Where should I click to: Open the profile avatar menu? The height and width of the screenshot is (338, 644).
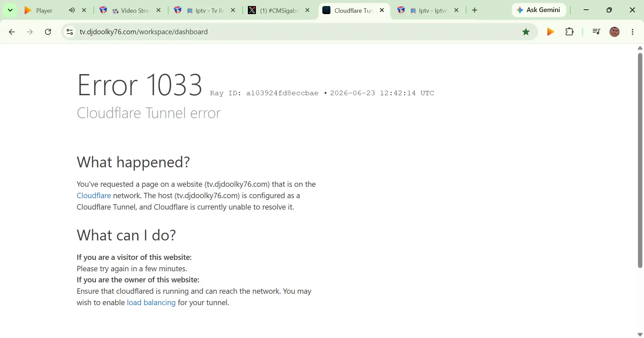click(614, 32)
